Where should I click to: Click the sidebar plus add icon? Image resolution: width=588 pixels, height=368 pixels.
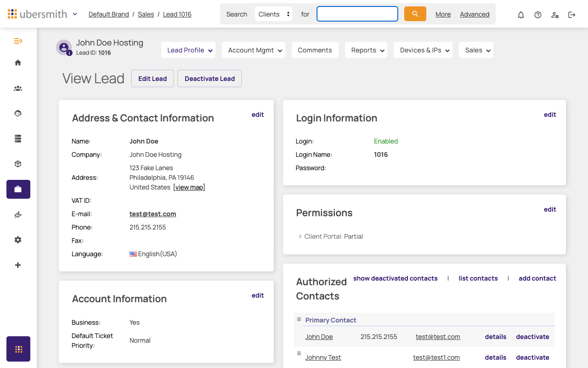pyautogui.click(x=18, y=265)
